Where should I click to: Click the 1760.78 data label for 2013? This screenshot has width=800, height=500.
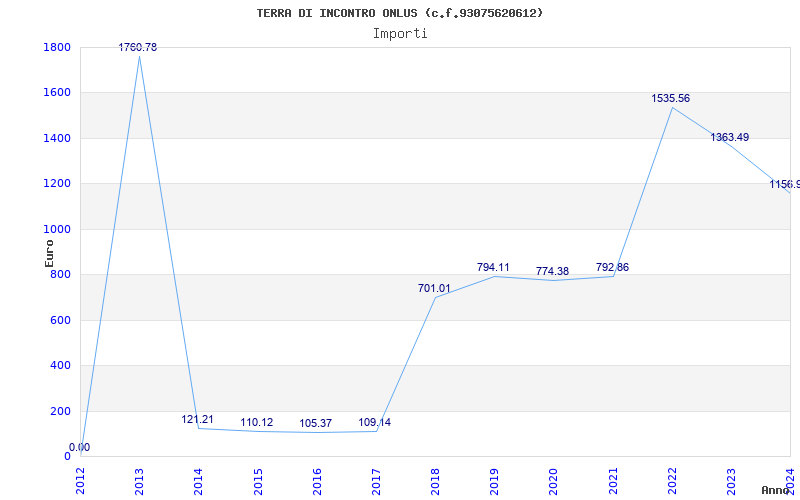pos(138,47)
